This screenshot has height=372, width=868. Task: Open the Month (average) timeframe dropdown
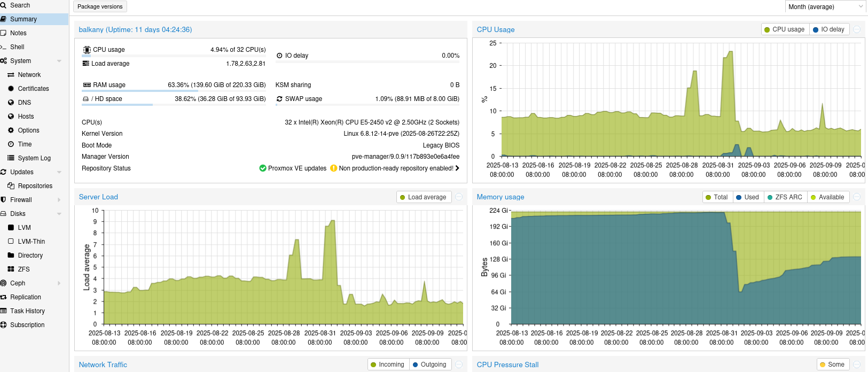tap(825, 7)
